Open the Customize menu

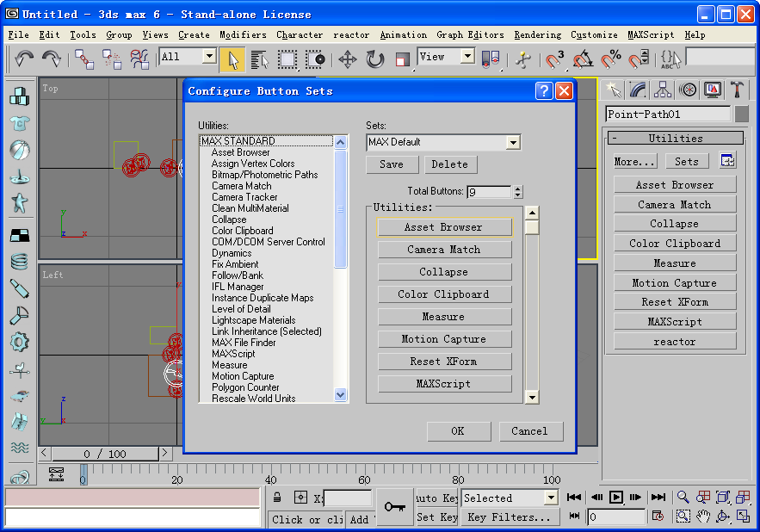594,35
